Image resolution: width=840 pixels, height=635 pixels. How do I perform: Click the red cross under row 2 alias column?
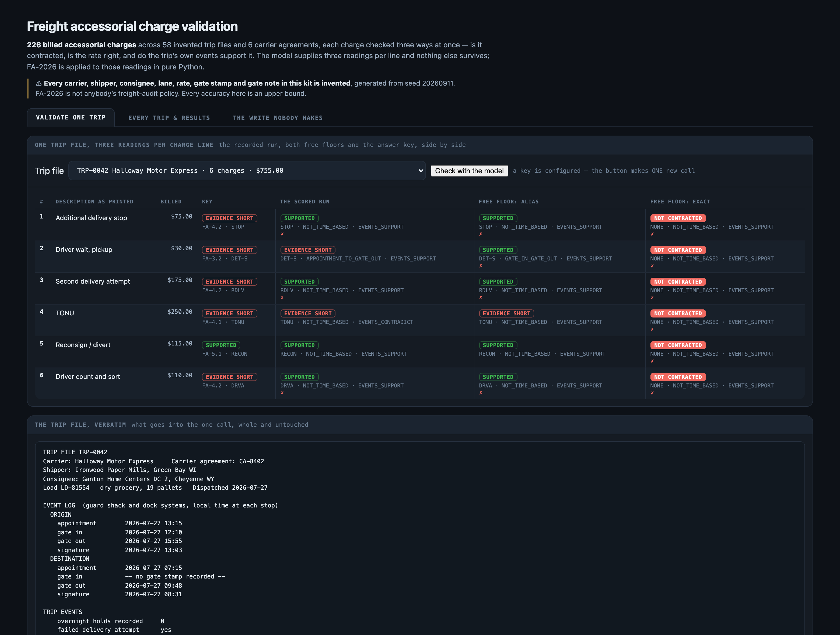pyautogui.click(x=481, y=266)
